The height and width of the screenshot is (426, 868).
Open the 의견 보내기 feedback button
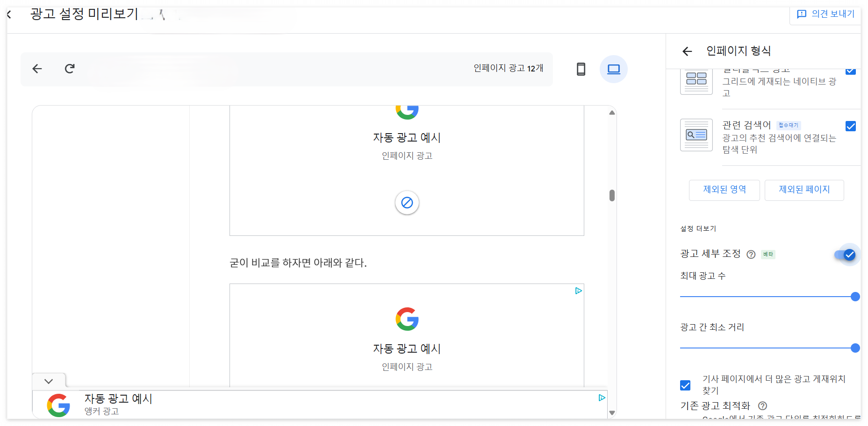click(x=826, y=14)
